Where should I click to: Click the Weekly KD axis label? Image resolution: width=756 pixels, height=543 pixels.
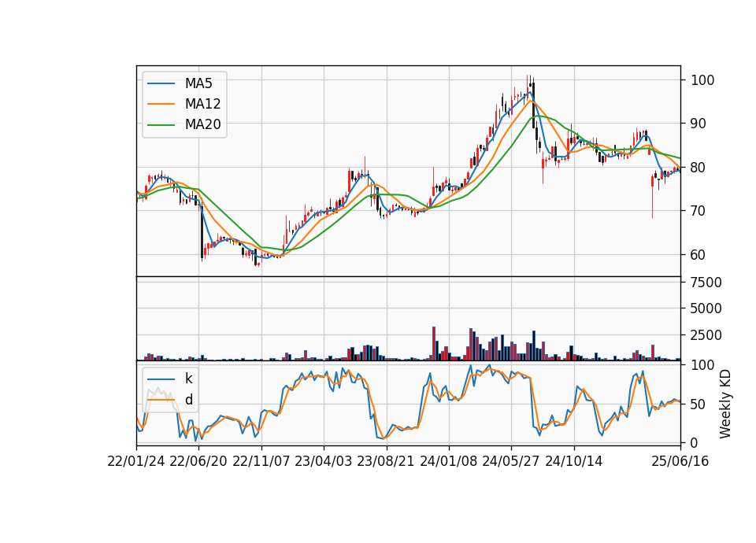725,404
